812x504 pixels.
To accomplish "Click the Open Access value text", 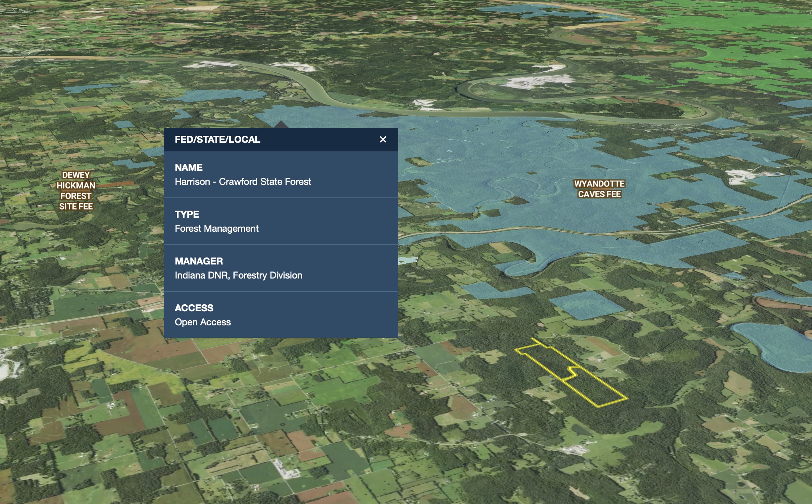I will [x=203, y=322].
